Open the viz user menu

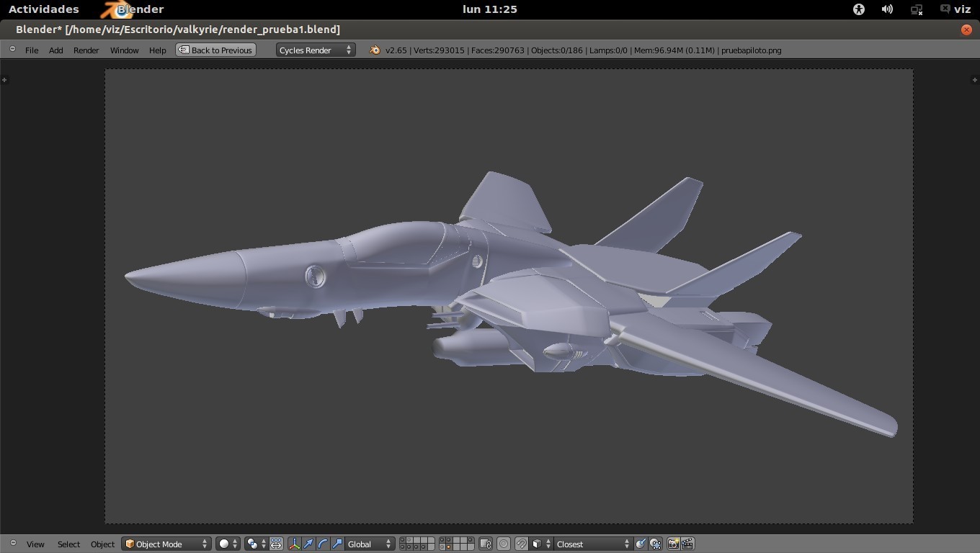coord(955,9)
